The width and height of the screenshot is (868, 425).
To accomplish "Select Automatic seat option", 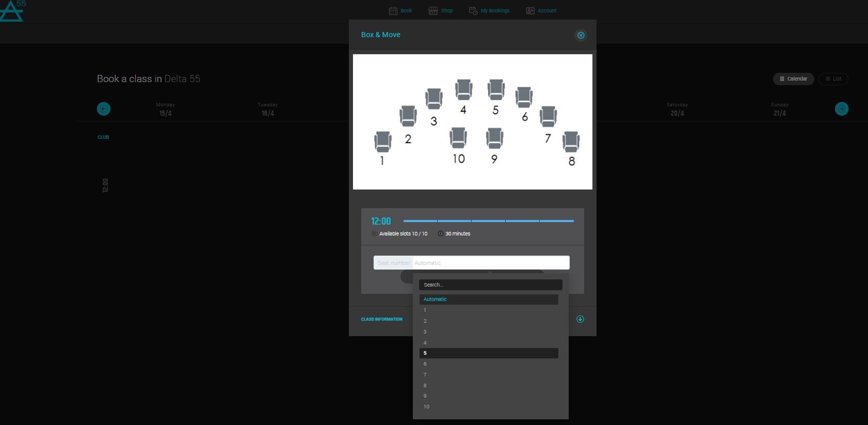I will click(x=488, y=300).
